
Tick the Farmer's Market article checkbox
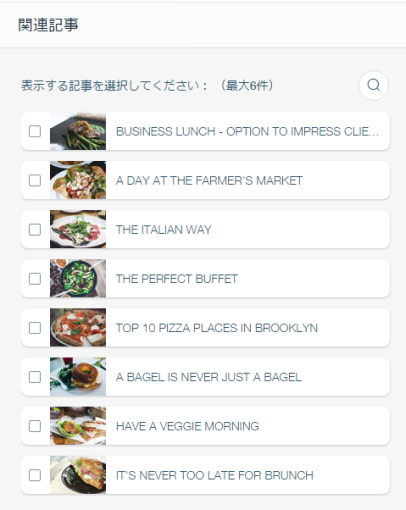pos(35,180)
